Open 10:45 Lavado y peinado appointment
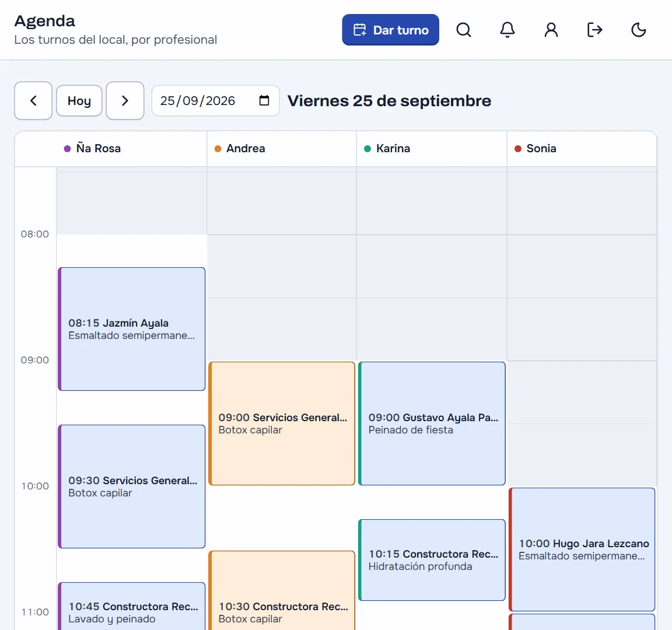Screen dimensions: 672x630 pos(132,606)
